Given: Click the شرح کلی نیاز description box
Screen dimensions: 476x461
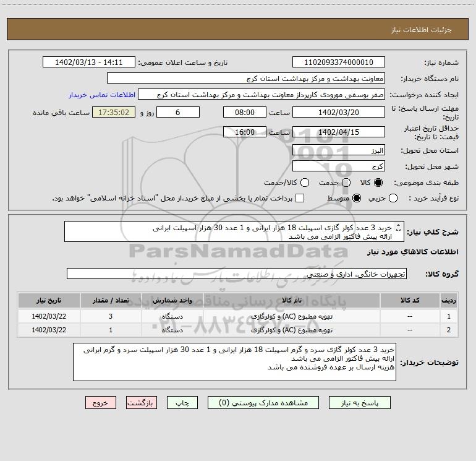Looking at the screenshot, I should [x=234, y=232].
